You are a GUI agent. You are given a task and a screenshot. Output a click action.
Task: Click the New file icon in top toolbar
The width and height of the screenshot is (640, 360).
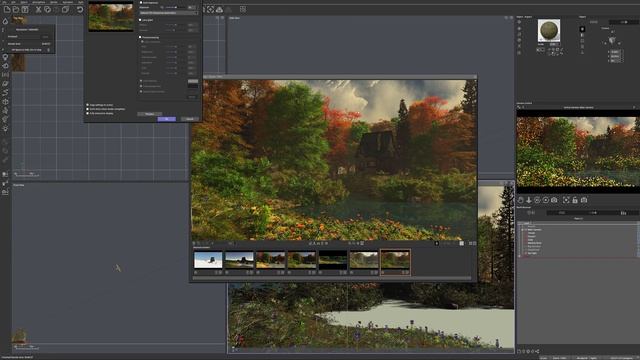coord(7,9)
